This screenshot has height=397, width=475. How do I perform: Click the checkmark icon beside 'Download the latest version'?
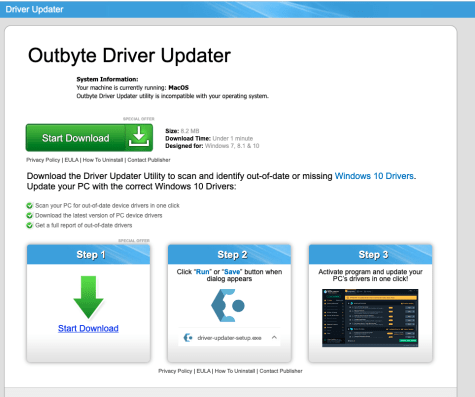click(x=30, y=215)
